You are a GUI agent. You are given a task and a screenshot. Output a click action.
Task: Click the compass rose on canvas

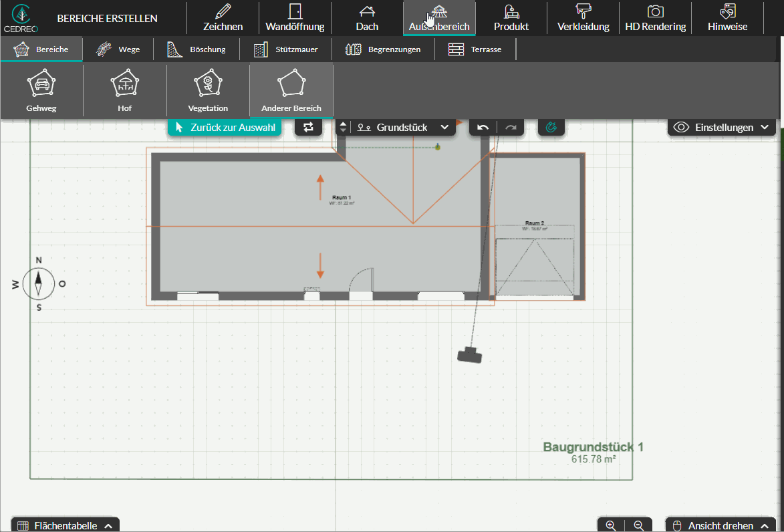[39, 283]
